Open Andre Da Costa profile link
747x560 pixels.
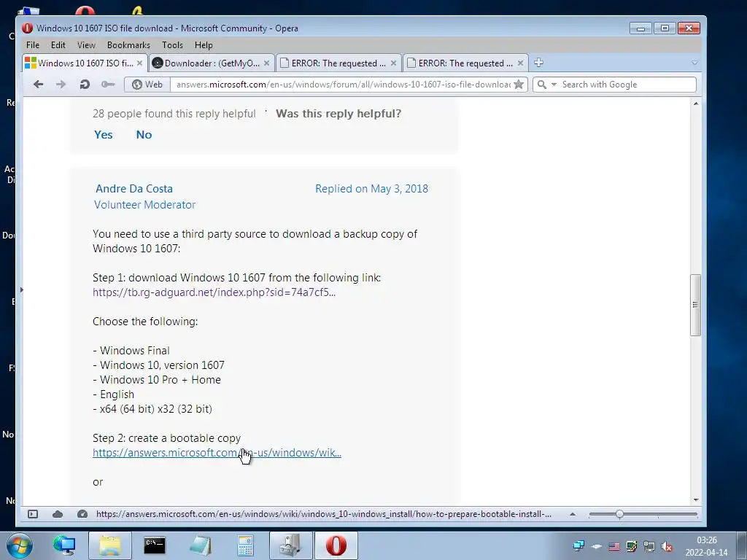[134, 189]
